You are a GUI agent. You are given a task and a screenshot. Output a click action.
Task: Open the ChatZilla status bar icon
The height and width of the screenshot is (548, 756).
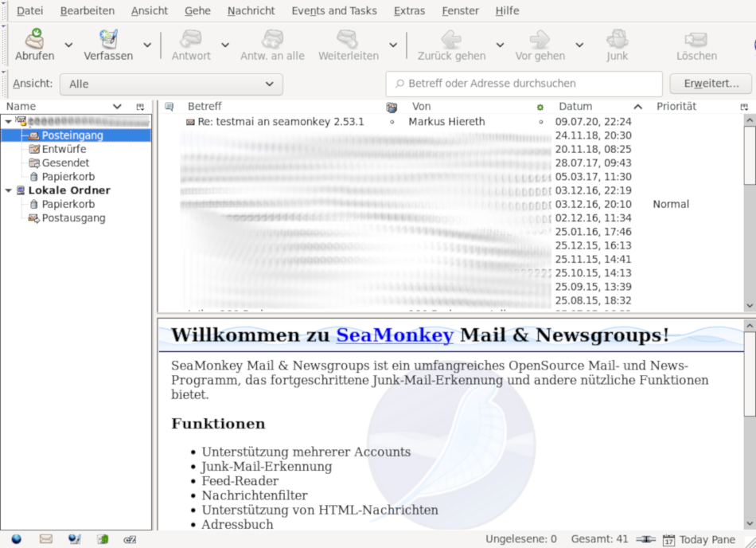[130, 539]
